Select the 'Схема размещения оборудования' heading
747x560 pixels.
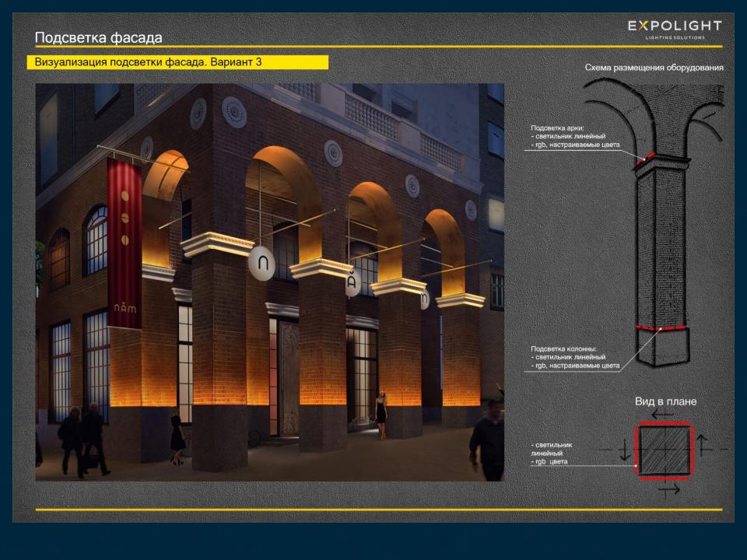(654, 68)
